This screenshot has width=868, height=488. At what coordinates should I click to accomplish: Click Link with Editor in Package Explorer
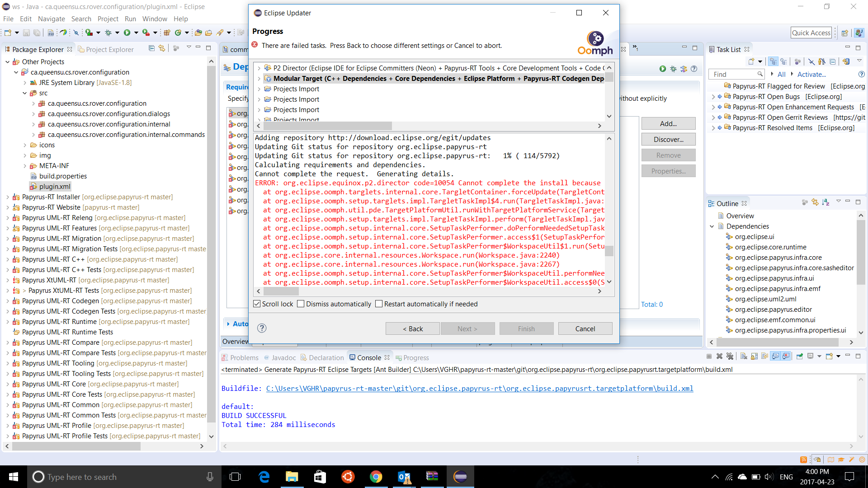(x=162, y=49)
